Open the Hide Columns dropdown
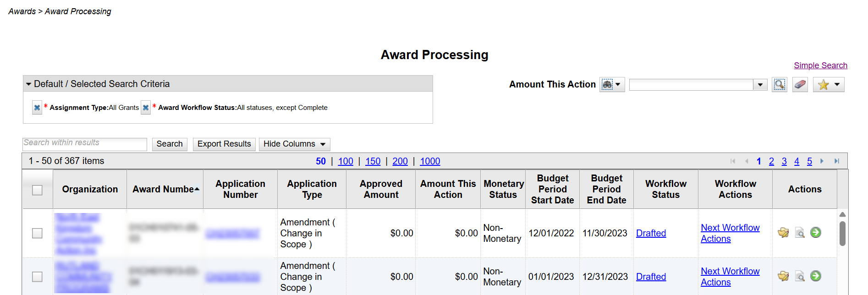Viewport: 868px width, 295px height. [x=294, y=144]
